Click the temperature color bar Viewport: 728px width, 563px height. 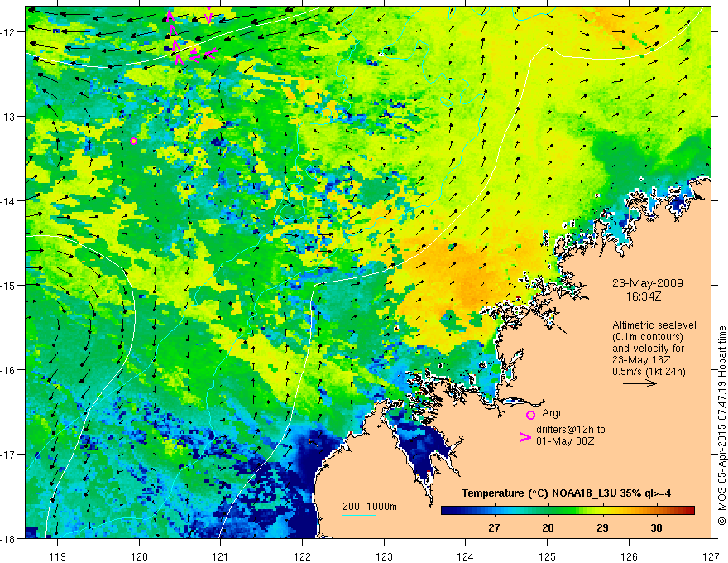(568, 511)
